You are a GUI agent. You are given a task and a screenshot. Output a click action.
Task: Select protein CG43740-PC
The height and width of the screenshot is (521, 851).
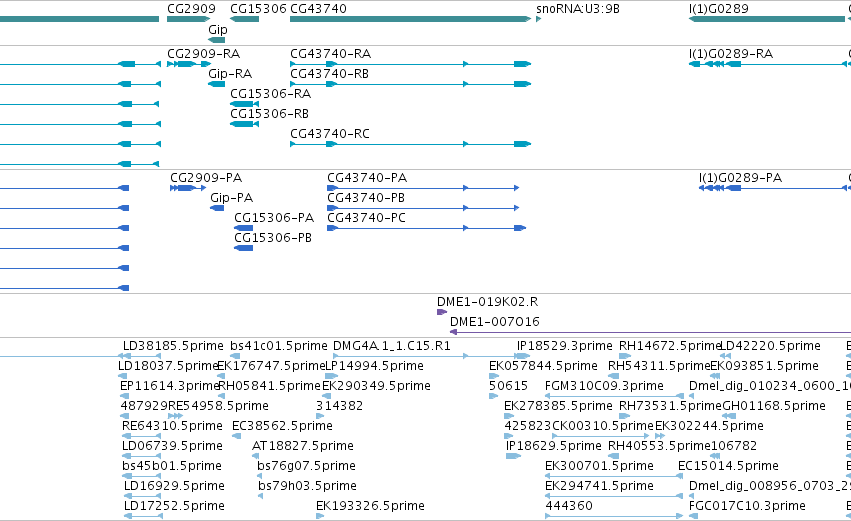click(x=427, y=228)
